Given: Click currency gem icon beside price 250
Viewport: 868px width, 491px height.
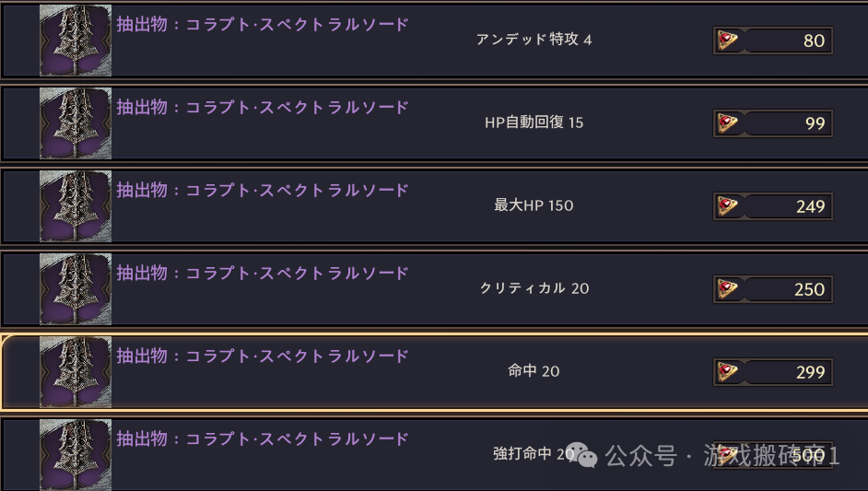Looking at the screenshot, I should pyautogui.click(x=728, y=289).
